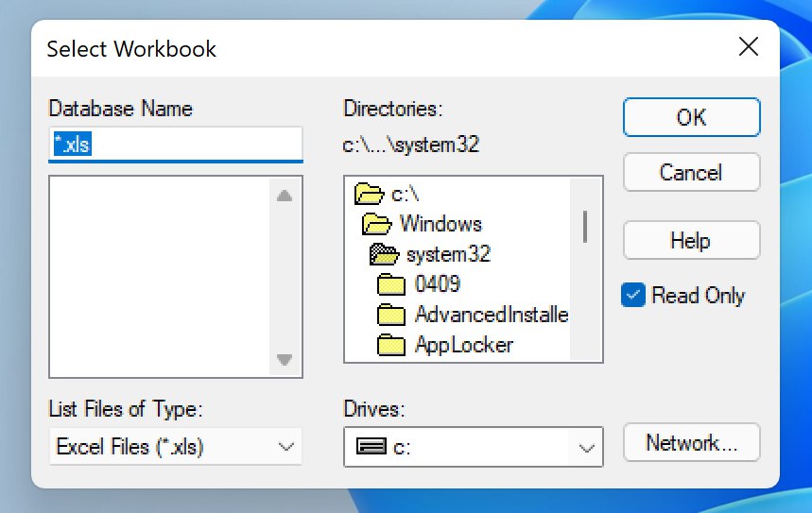This screenshot has height=513, width=812.
Task: Toggle the Read Only checkbox
Action: point(633,295)
